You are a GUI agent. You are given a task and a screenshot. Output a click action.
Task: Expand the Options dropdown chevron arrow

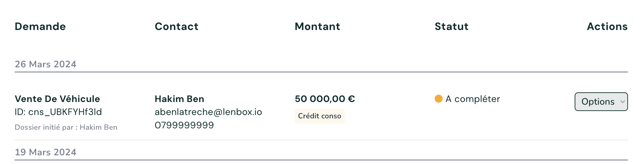pos(622,102)
